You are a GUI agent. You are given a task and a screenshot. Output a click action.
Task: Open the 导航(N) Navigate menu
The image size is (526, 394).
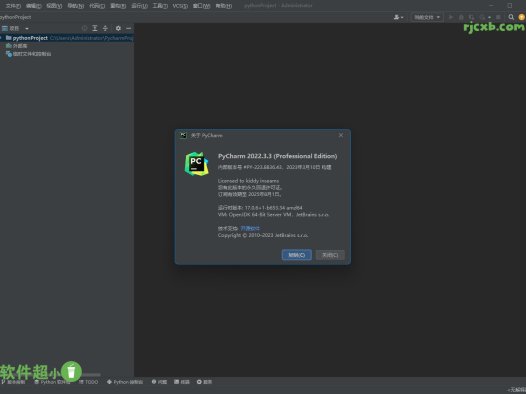pos(75,6)
